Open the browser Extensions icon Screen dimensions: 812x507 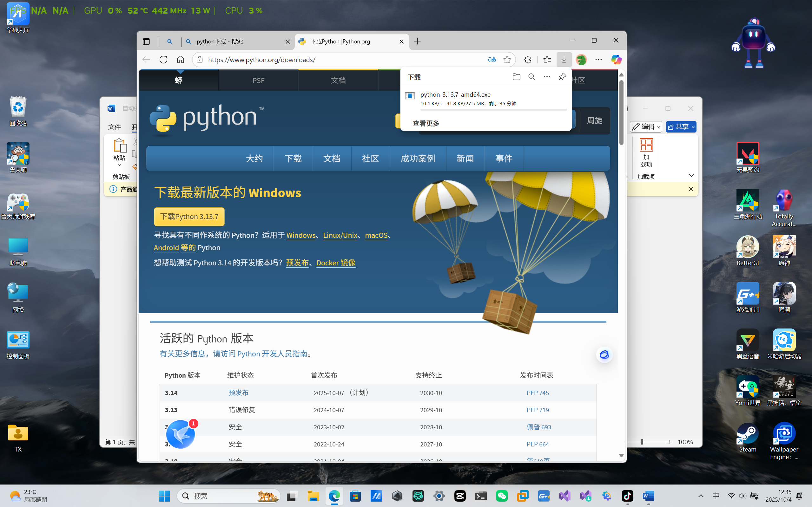[527, 59]
